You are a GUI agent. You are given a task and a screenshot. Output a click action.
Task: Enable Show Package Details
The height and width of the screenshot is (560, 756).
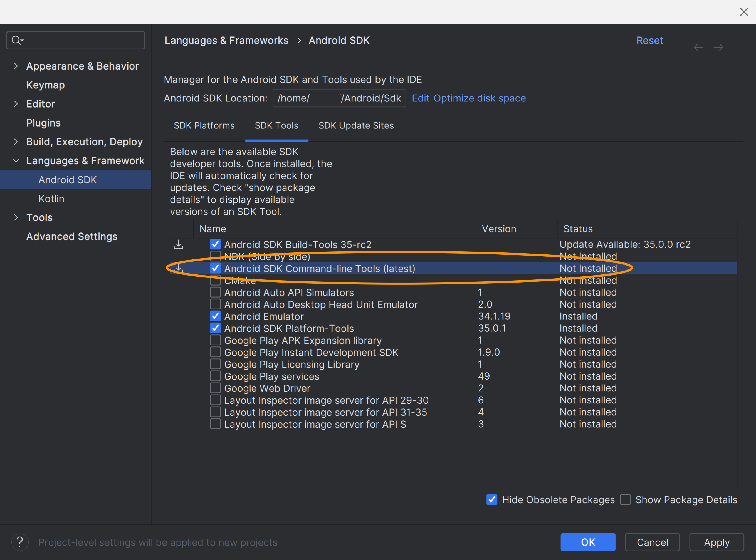(625, 499)
